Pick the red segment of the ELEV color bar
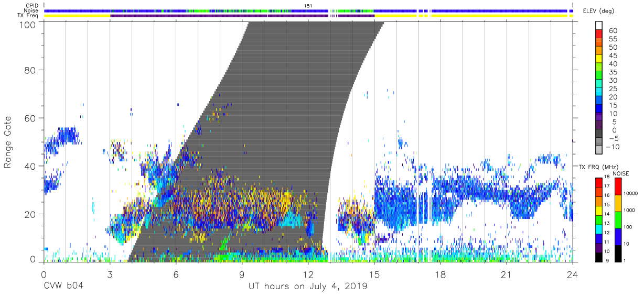 point(598,34)
